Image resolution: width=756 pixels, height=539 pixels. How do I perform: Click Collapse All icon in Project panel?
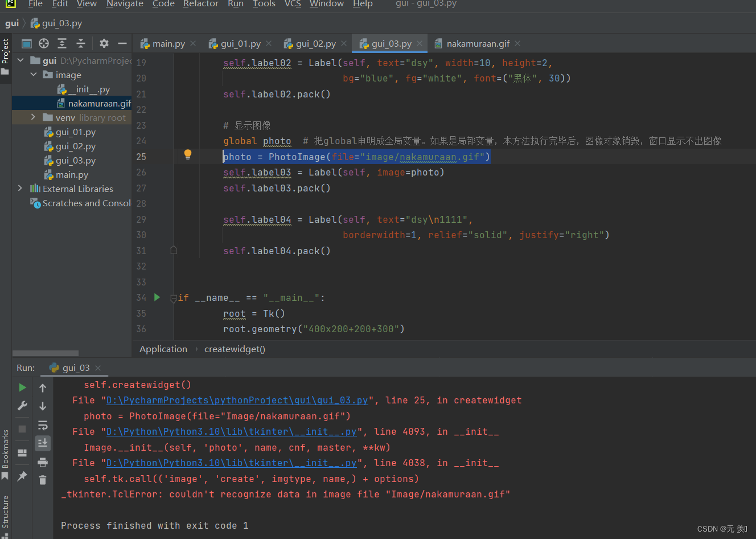click(x=81, y=43)
